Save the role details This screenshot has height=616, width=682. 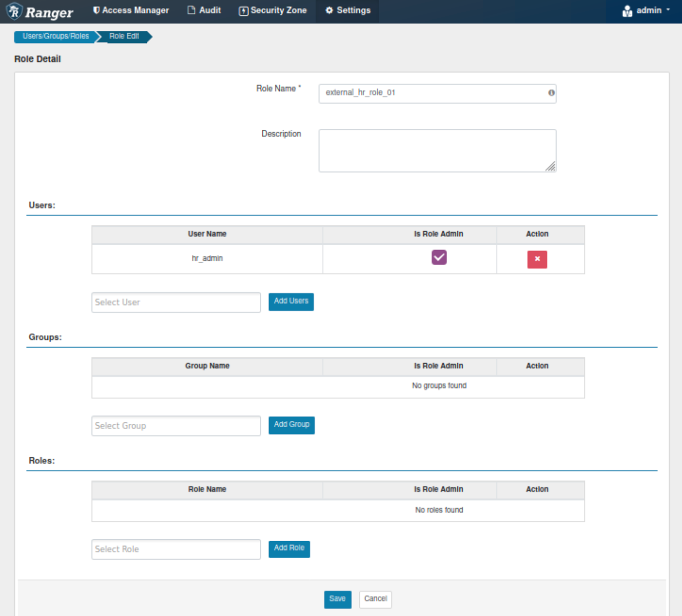(x=337, y=599)
